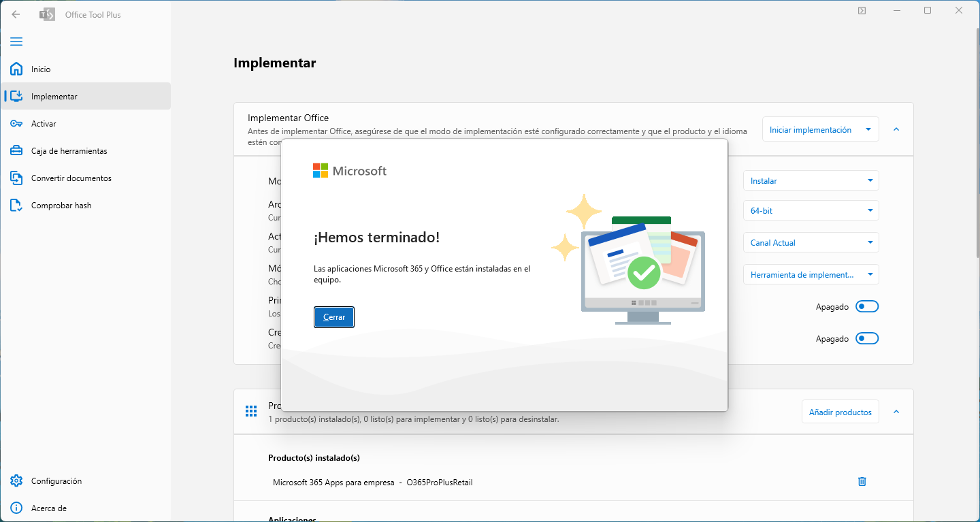
Task: Open the command box icon in title bar
Action: click(x=862, y=10)
